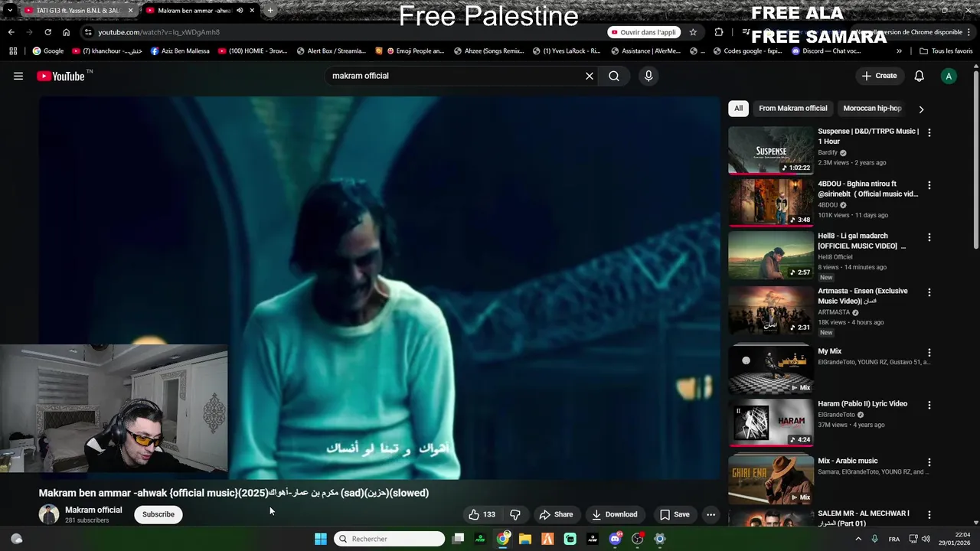Open the apps grid in bookmarks bar
The image size is (980, 551).
(13, 51)
